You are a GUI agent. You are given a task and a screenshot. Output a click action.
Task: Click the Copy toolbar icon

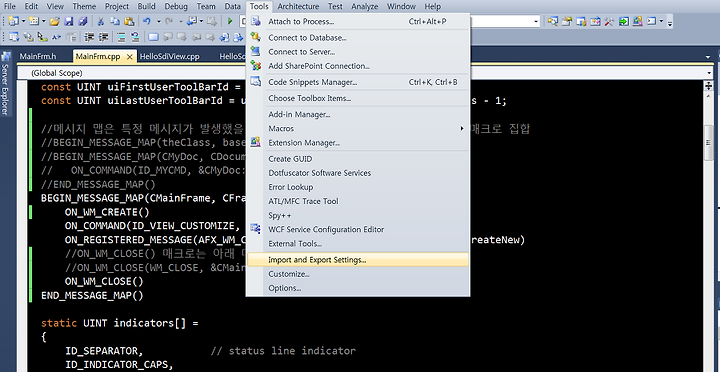click(115, 21)
